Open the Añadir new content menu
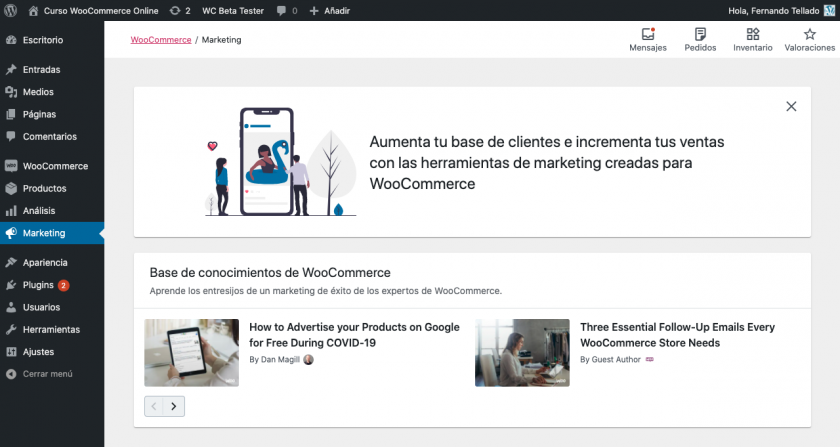 332,10
